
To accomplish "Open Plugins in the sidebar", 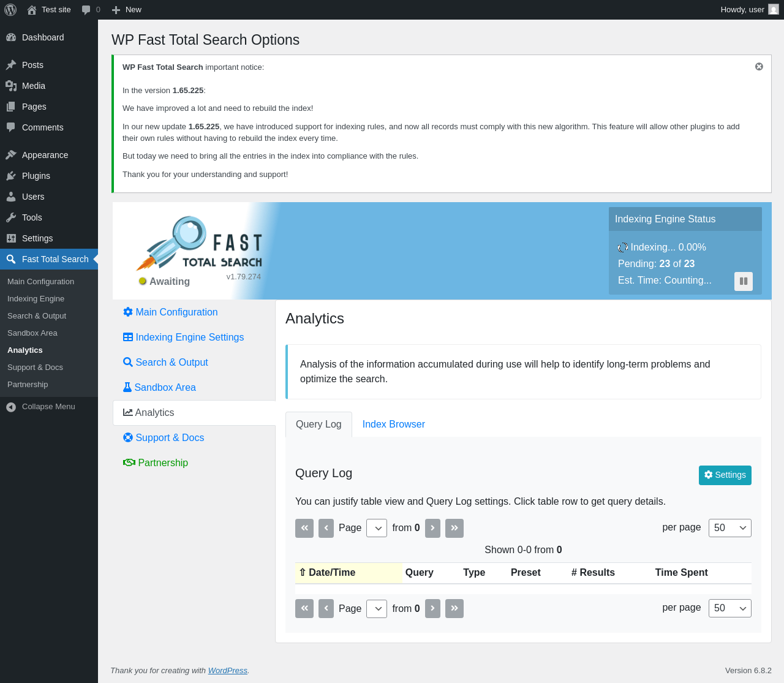I will click(49, 176).
